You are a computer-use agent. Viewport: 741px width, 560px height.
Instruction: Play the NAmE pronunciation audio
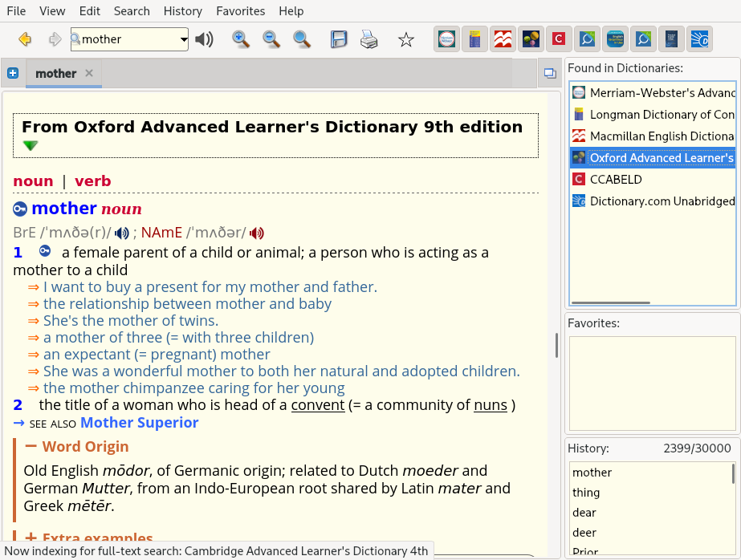tap(257, 233)
